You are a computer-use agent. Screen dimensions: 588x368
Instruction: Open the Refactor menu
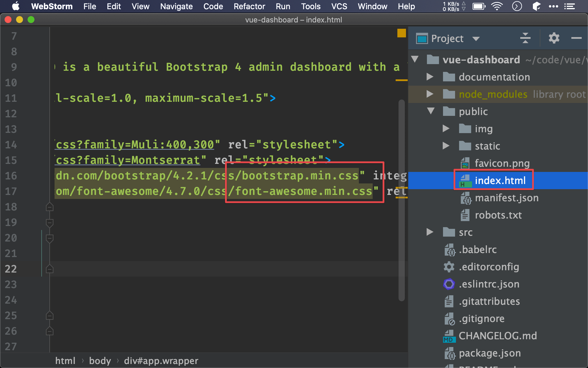click(249, 6)
